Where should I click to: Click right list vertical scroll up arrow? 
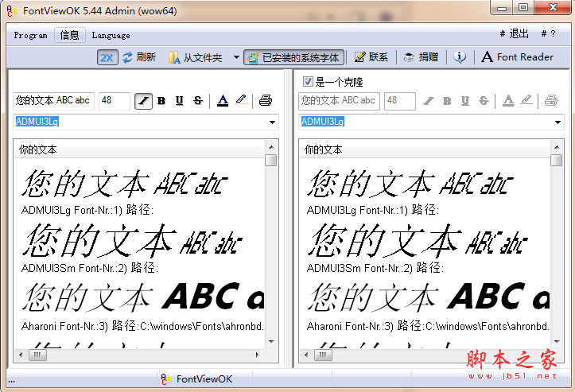[557, 147]
